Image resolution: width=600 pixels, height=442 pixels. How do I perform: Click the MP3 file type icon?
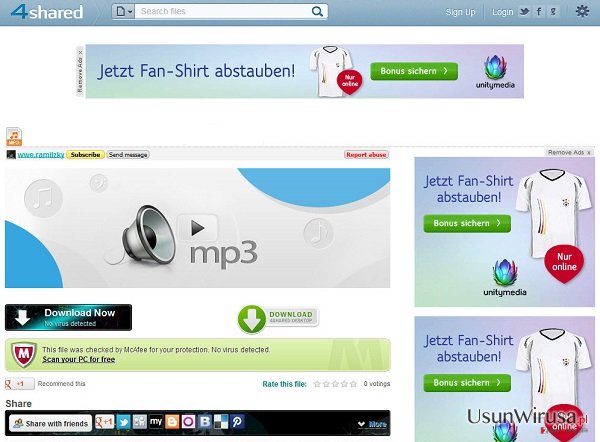pyautogui.click(x=14, y=137)
